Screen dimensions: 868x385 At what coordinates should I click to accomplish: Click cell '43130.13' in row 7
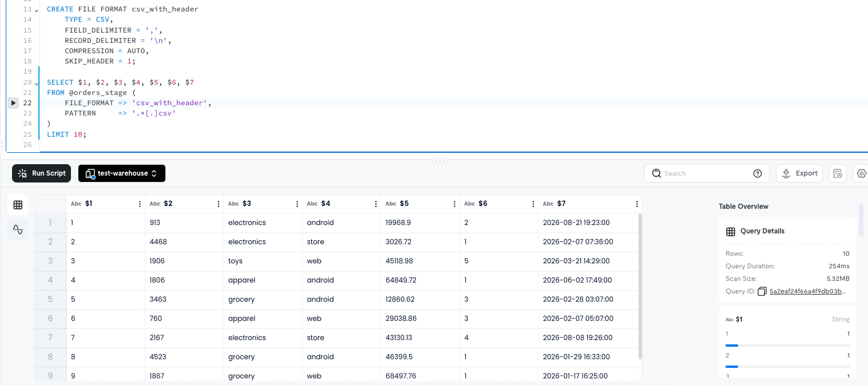420,338
